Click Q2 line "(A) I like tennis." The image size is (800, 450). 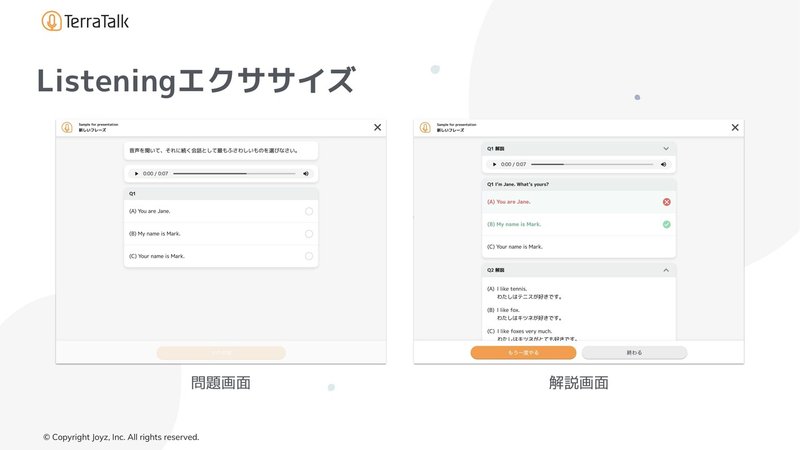[507, 289]
